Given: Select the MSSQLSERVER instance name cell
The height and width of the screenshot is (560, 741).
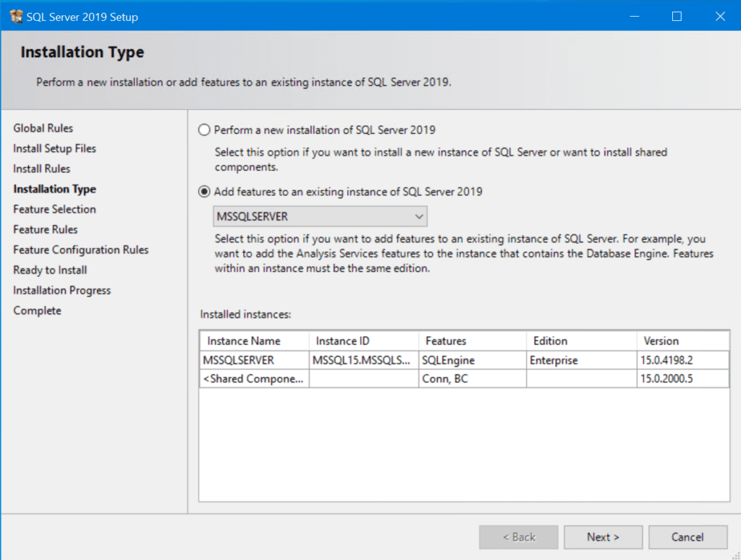Looking at the screenshot, I should coord(254,360).
